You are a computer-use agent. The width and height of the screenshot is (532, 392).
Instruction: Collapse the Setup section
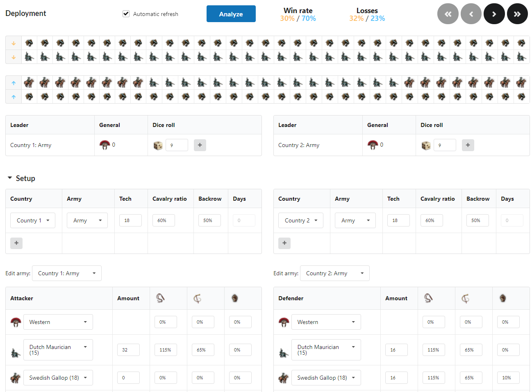point(10,178)
